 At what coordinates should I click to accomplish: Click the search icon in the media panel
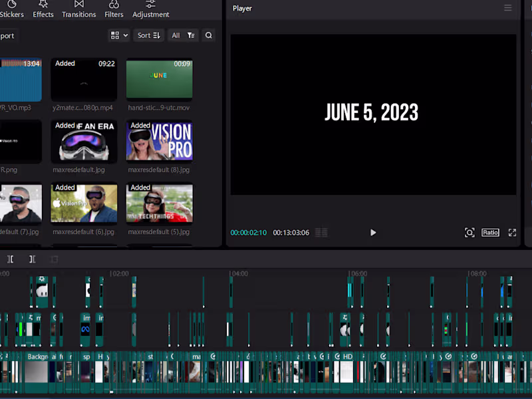point(208,35)
